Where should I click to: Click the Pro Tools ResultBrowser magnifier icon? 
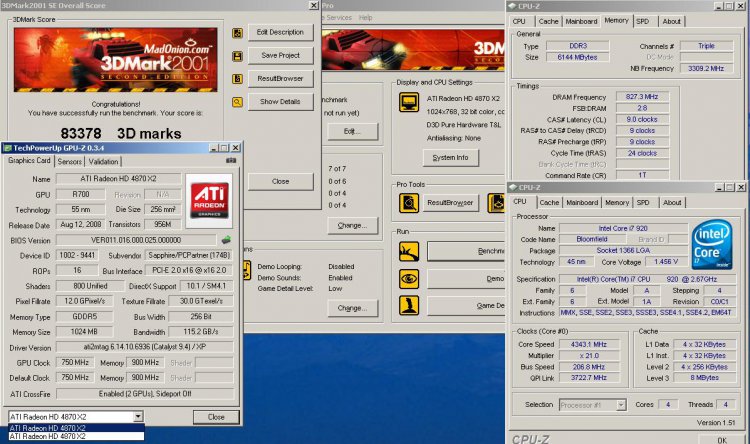[x=409, y=203]
